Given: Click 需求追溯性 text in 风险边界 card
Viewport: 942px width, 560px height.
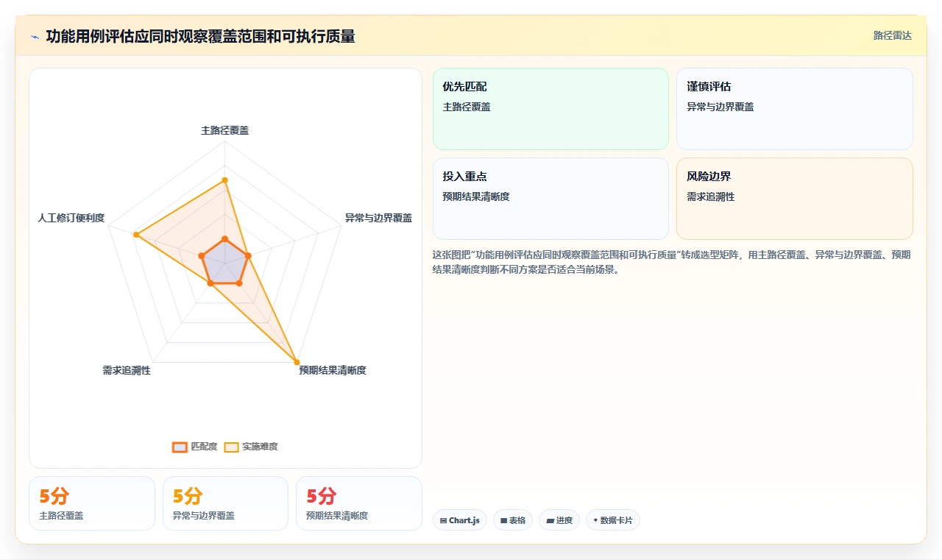Looking at the screenshot, I should (x=711, y=196).
